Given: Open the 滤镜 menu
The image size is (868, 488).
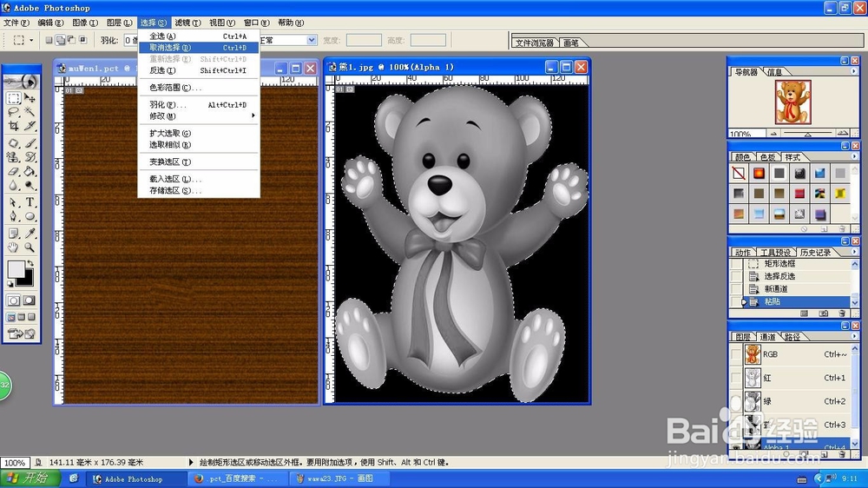Looking at the screenshot, I should [x=187, y=23].
